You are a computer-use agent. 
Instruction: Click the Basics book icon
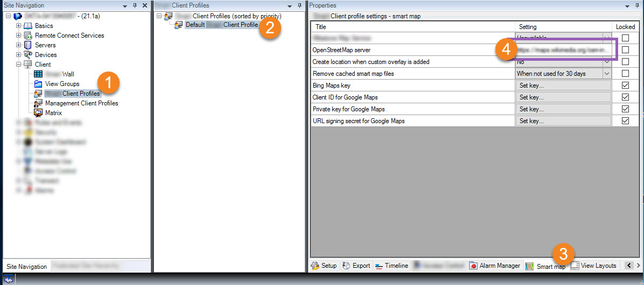[28, 26]
